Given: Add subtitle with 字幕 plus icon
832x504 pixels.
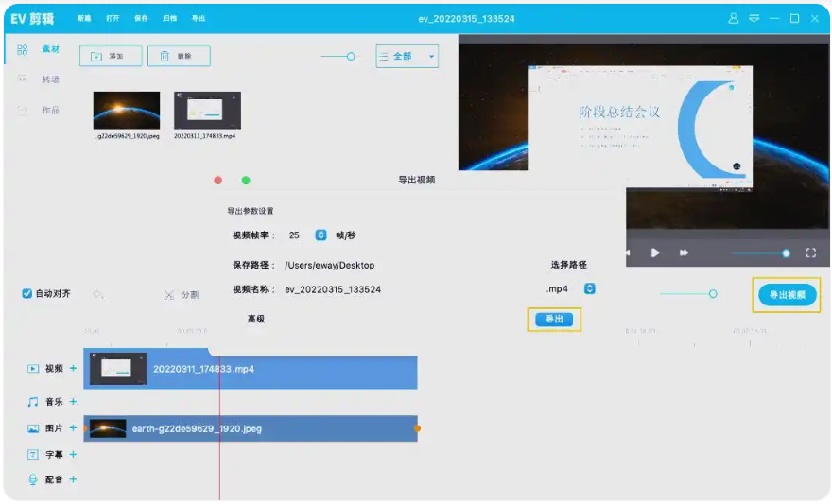Looking at the screenshot, I should (x=73, y=454).
